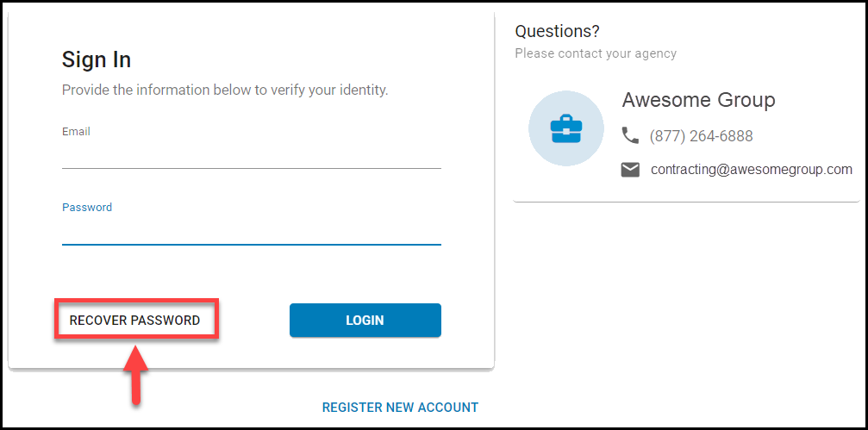Focus the Password input field
This screenshot has height=430, width=868.
click(252, 233)
